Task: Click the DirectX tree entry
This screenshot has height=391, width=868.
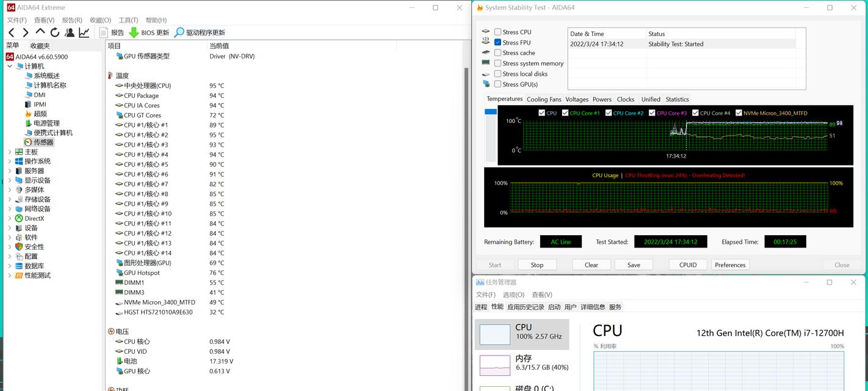Action: pos(34,218)
